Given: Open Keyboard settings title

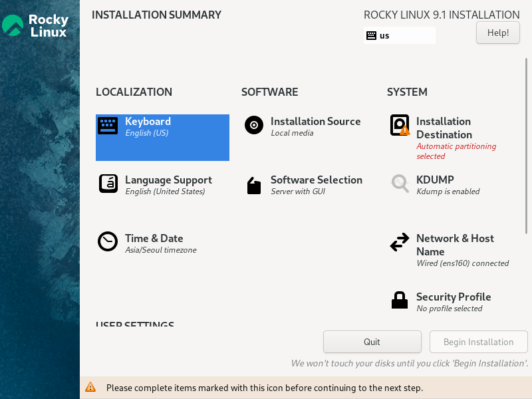Looking at the screenshot, I should pos(148,122).
